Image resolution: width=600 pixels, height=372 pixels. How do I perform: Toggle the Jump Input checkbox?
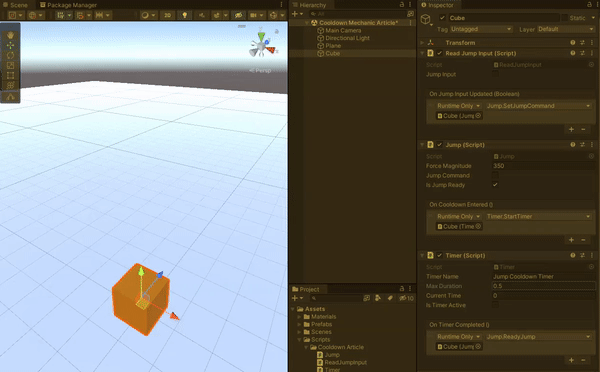[495, 74]
